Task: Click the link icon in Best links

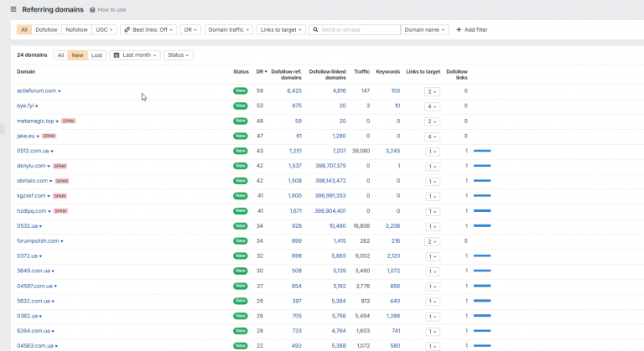Action: 127,29
